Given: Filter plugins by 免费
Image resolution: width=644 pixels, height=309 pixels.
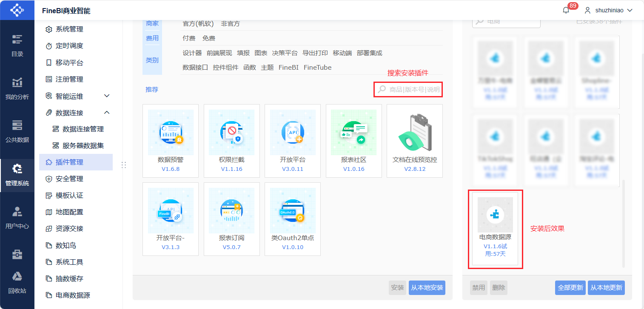Looking at the screenshot, I should (x=209, y=38).
